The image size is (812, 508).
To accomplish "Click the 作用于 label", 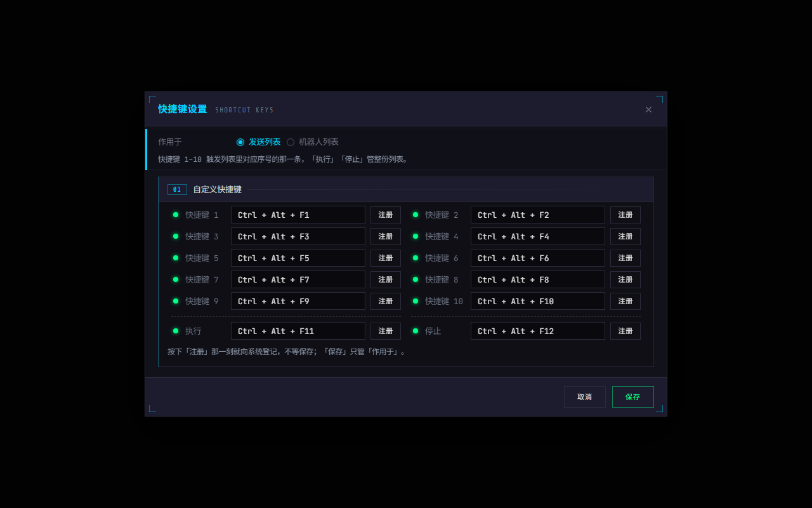I will (170, 142).
